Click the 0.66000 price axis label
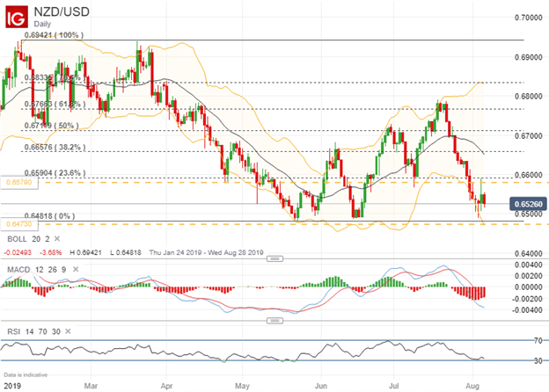 529,175
